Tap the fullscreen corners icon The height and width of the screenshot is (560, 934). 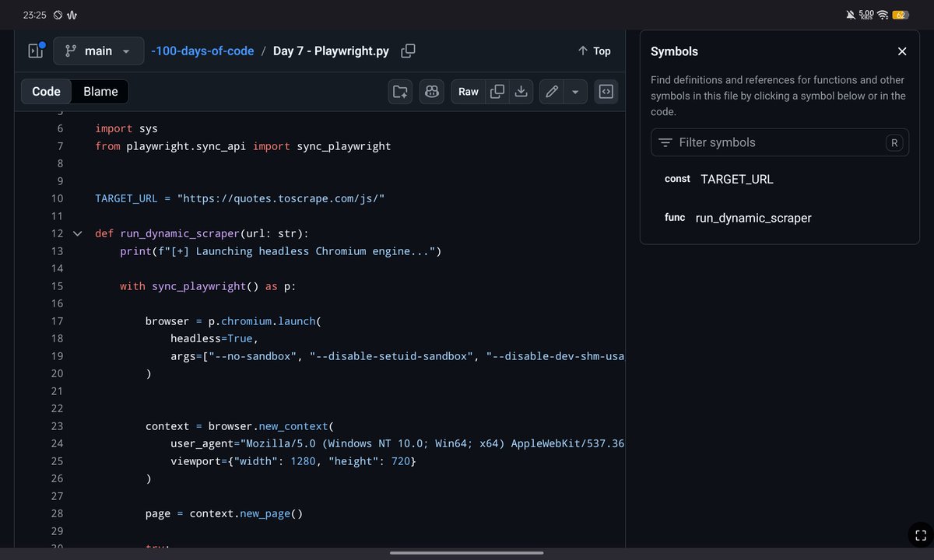tap(920, 535)
